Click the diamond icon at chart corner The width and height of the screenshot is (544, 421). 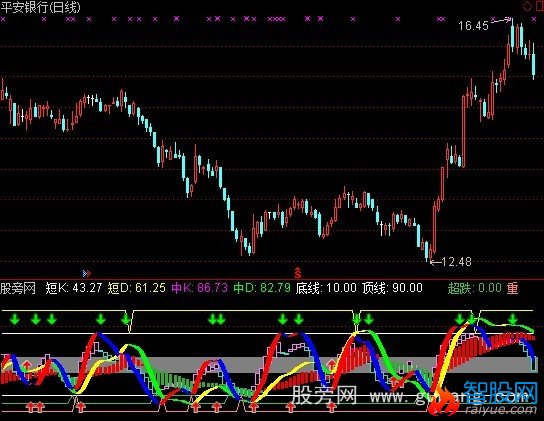click(527, 6)
